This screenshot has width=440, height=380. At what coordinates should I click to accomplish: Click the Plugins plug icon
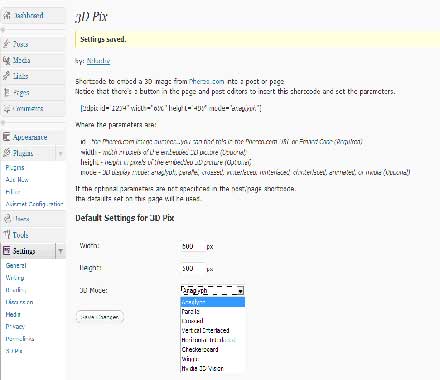(7, 153)
